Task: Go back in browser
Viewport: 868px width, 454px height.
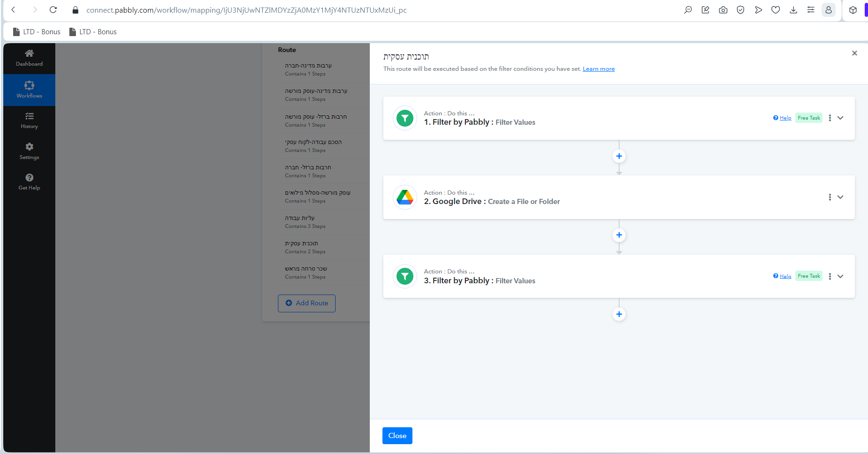Action: [14, 10]
